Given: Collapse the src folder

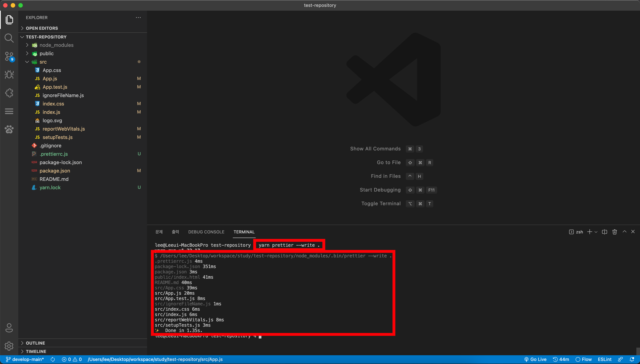Looking at the screenshot, I should 27,62.
